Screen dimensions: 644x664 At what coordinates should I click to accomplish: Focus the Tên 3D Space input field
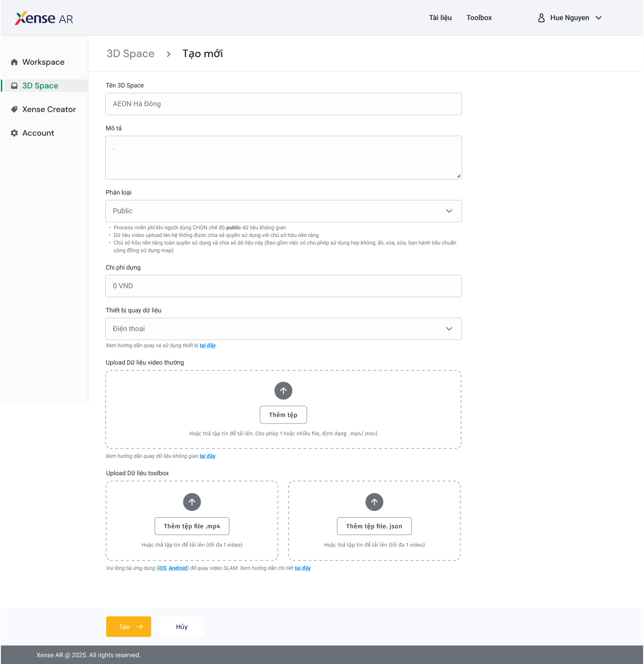click(x=283, y=104)
